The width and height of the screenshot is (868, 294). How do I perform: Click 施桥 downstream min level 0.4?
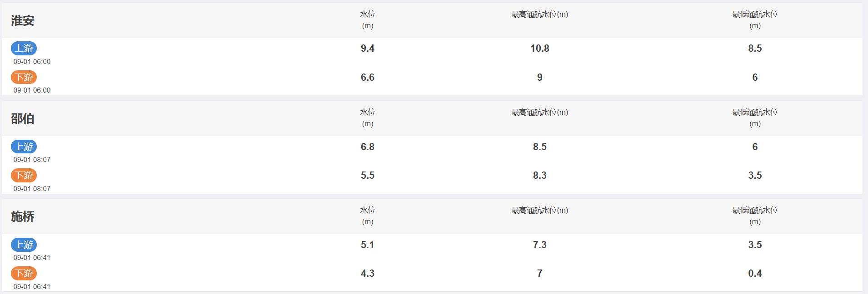pyautogui.click(x=755, y=274)
